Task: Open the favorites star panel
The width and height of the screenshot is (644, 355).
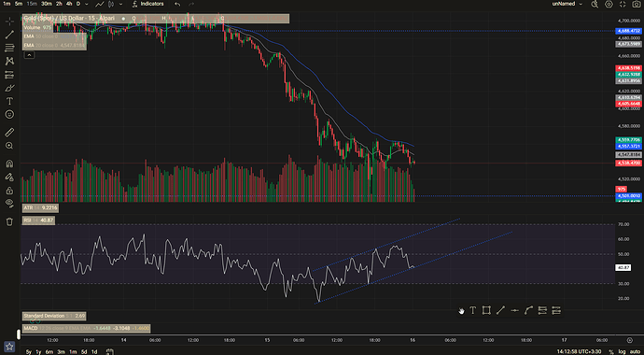Action: pos(9,347)
